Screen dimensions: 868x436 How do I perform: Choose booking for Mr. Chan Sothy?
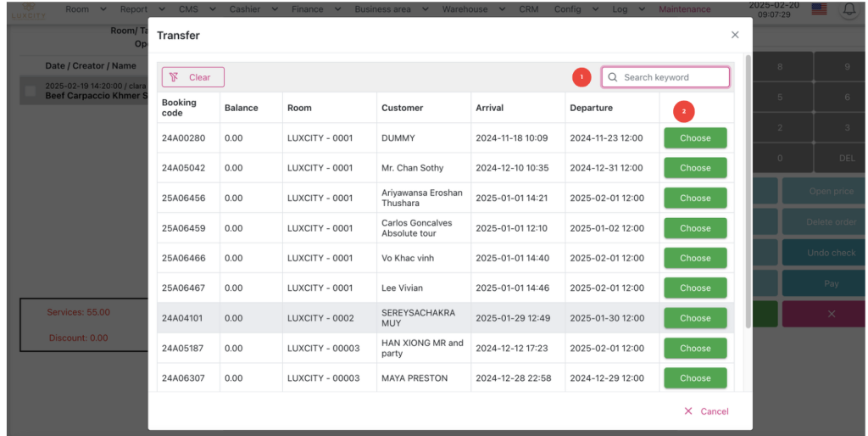[x=695, y=168]
